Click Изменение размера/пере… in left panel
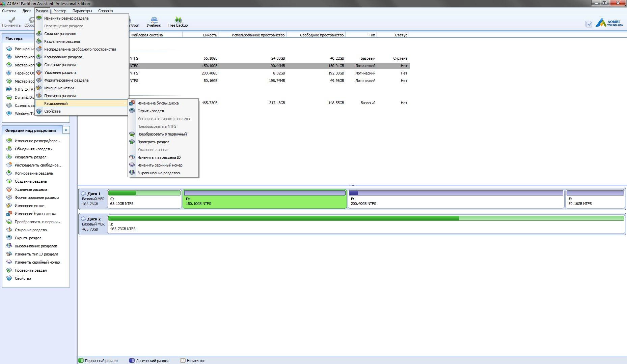The width and height of the screenshot is (627, 364). tap(38, 141)
